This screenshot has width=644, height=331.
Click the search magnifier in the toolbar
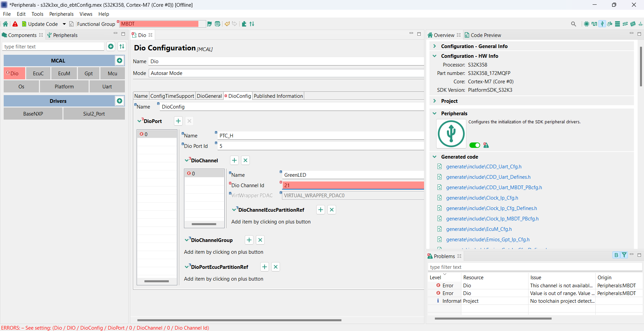coord(573,24)
